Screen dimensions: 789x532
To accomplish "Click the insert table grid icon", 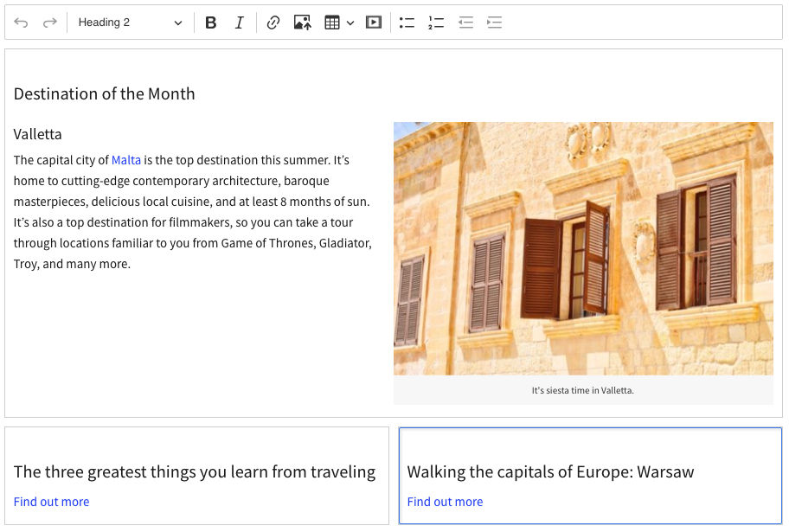I will coord(332,22).
